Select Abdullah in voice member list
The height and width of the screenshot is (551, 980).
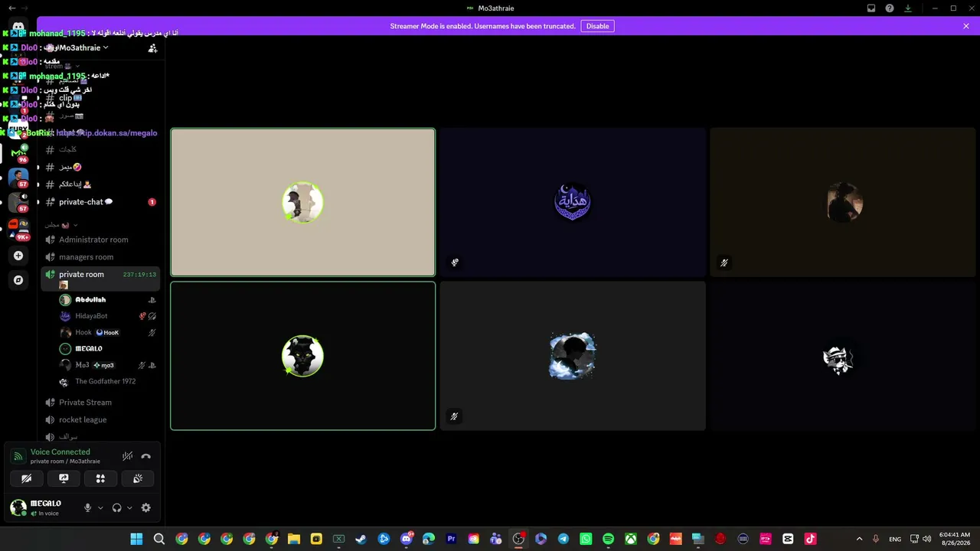[x=107, y=300]
